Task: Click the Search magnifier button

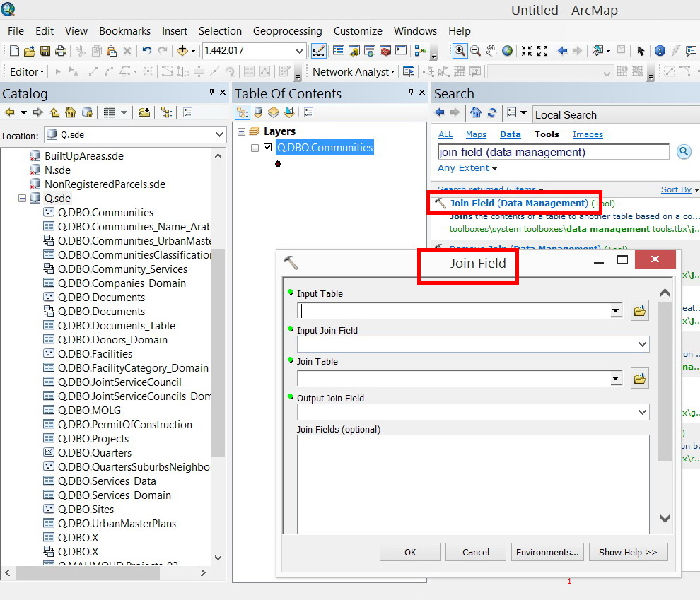Action: (684, 152)
